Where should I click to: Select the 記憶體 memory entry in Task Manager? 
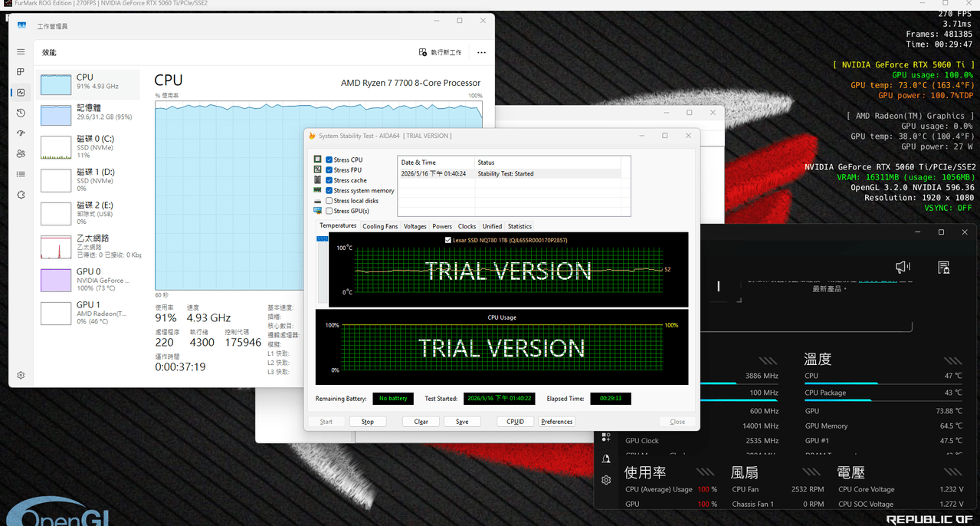[89, 114]
